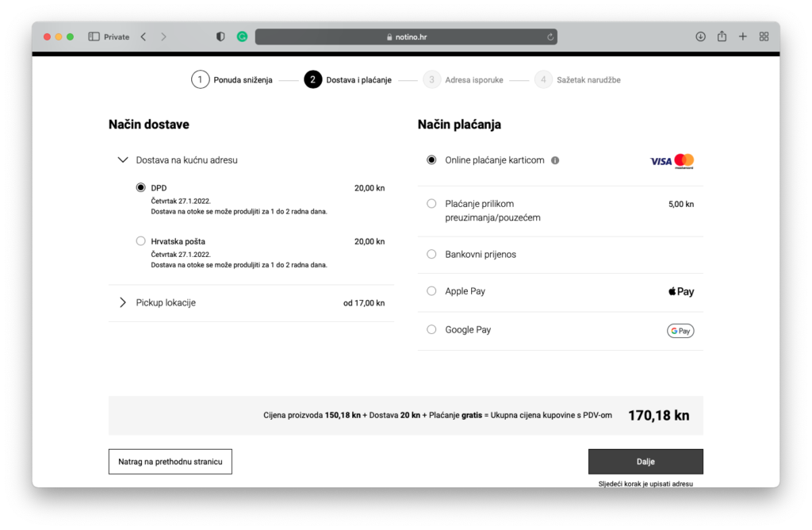Open a new tab with plus icon
812x530 pixels.
point(743,36)
